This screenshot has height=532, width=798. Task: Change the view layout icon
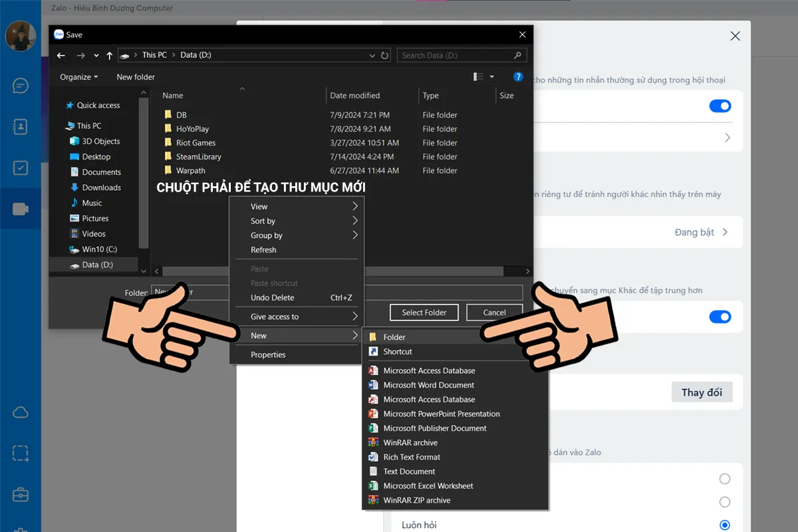[x=478, y=77]
